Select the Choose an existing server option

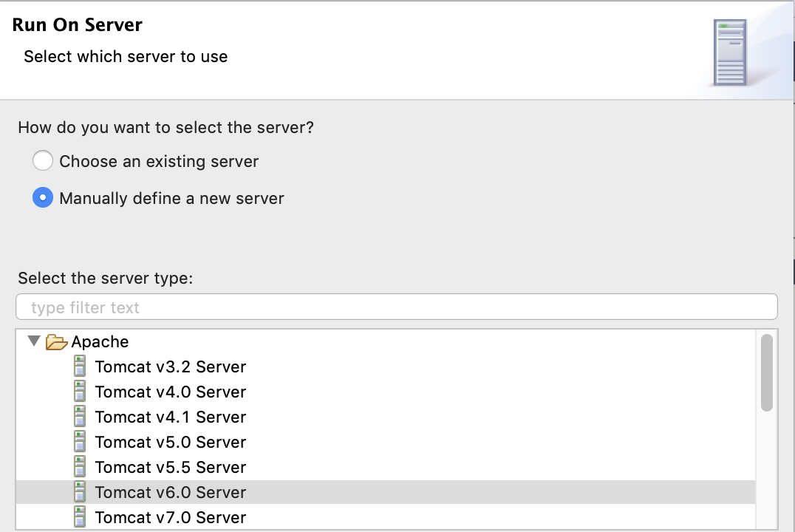43,161
